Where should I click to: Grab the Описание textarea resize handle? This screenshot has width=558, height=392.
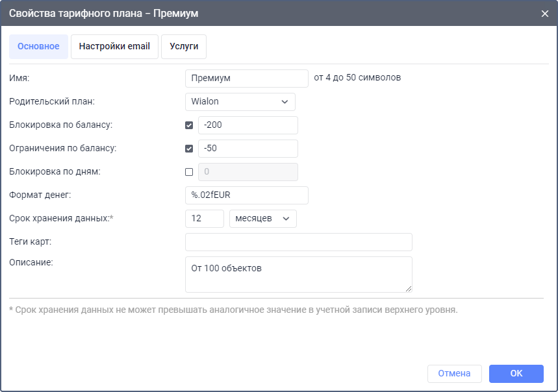pos(409,289)
